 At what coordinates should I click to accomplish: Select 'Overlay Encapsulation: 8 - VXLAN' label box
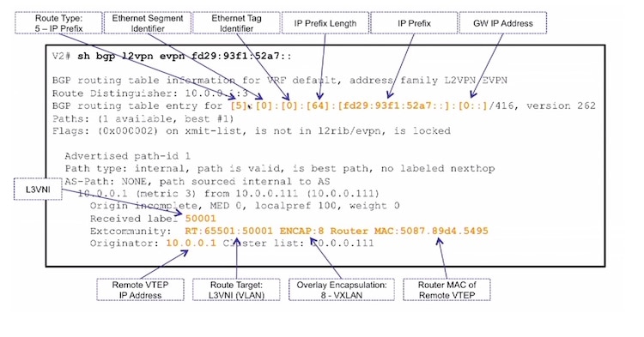(341, 290)
